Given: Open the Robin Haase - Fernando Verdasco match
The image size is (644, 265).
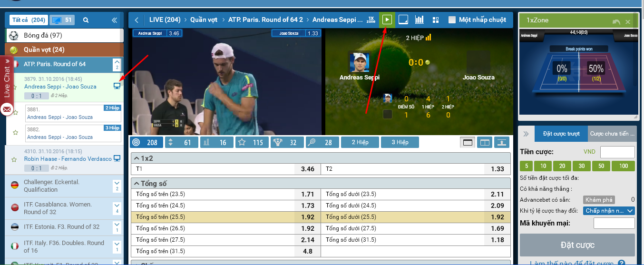Looking at the screenshot, I should pyautogui.click(x=68, y=159).
